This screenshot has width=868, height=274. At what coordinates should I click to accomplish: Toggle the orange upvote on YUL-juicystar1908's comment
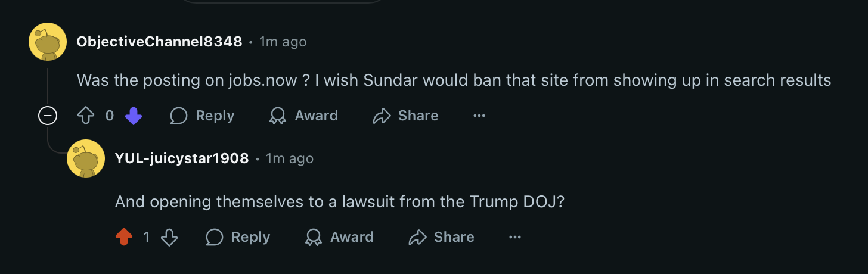[124, 237]
